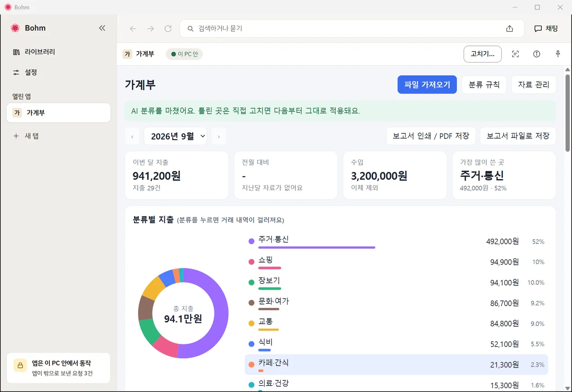Open 라이브러리 in the sidebar
The image size is (572, 392).
click(x=59, y=52)
